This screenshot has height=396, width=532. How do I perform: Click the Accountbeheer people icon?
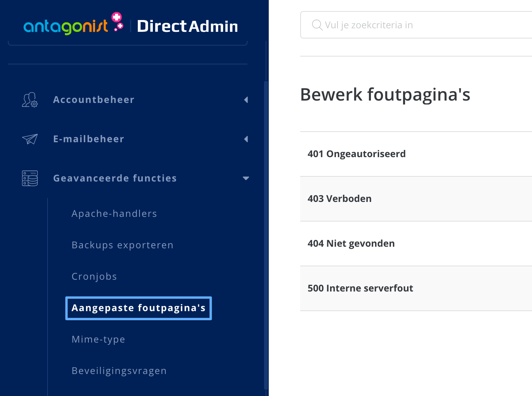coord(29,100)
